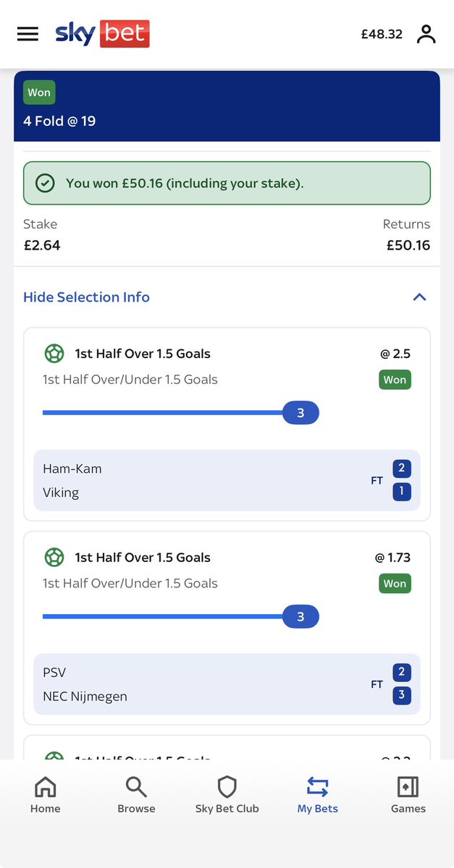This screenshot has height=868, width=454.
Task: Click the PSV bet football icon
Action: [54, 558]
